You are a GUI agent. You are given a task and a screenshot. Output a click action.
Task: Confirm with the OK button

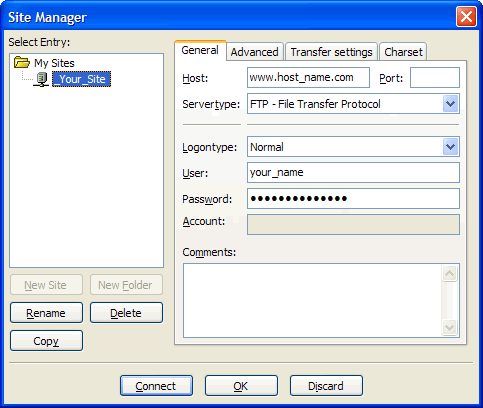[241, 386]
